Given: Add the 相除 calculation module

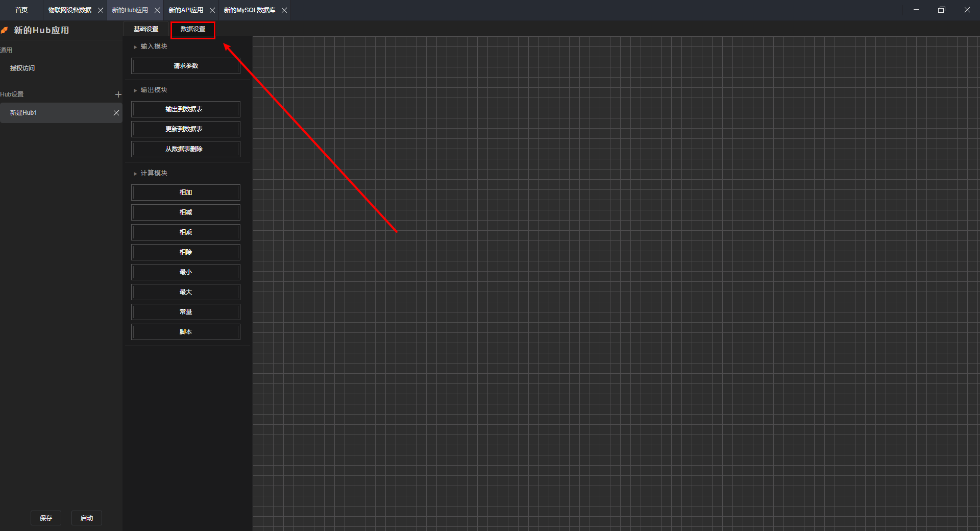Looking at the screenshot, I should pyautogui.click(x=186, y=252).
